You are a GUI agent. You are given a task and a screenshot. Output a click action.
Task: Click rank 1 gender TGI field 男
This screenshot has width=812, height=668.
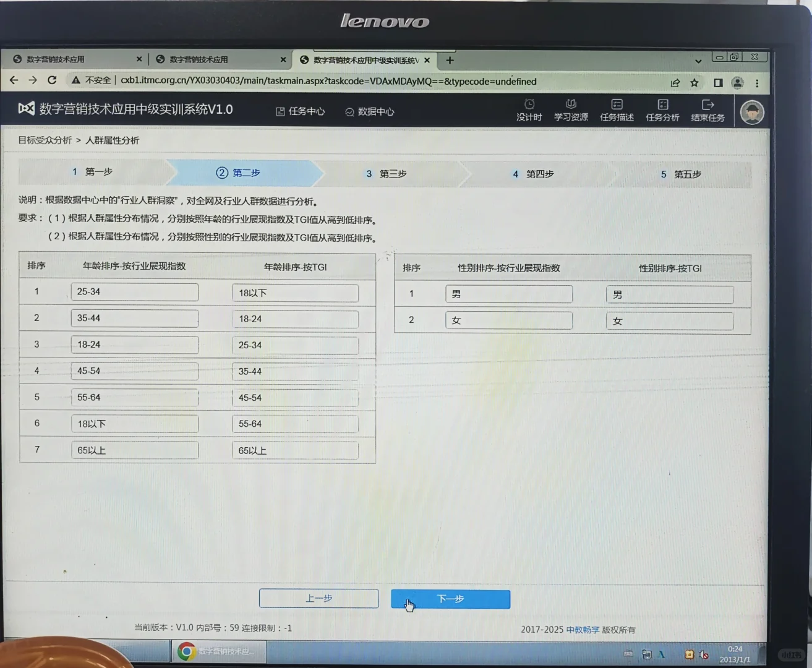click(x=670, y=295)
